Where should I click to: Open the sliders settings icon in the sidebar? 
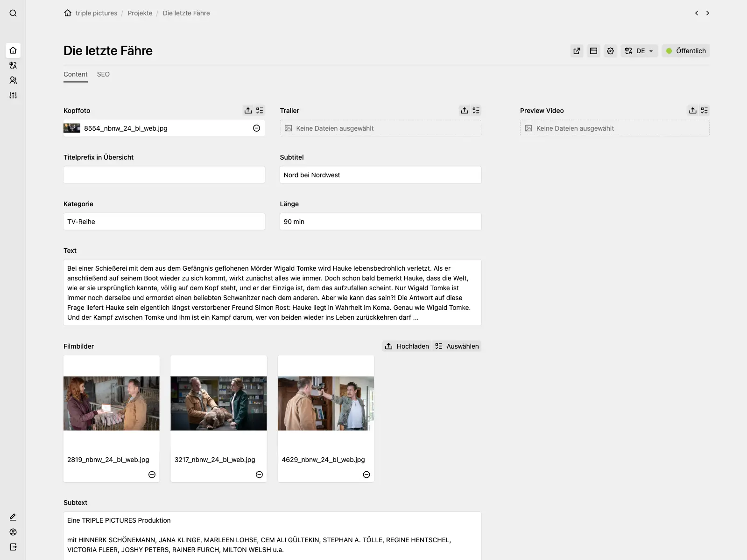[x=13, y=95]
